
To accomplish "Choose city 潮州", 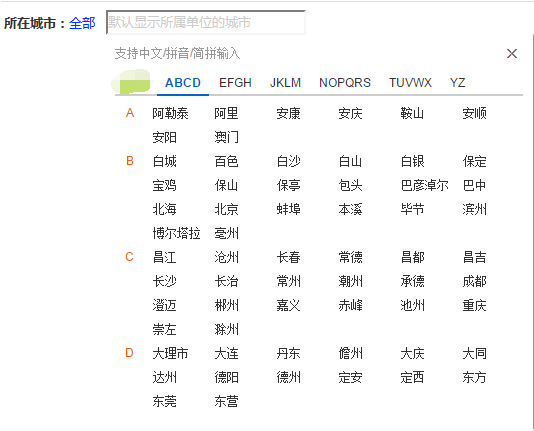I will point(350,282).
